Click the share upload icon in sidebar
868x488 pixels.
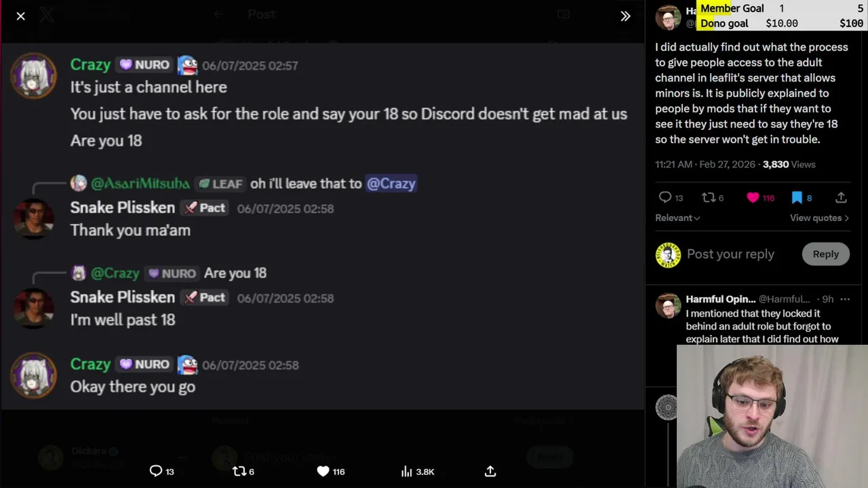tap(841, 197)
